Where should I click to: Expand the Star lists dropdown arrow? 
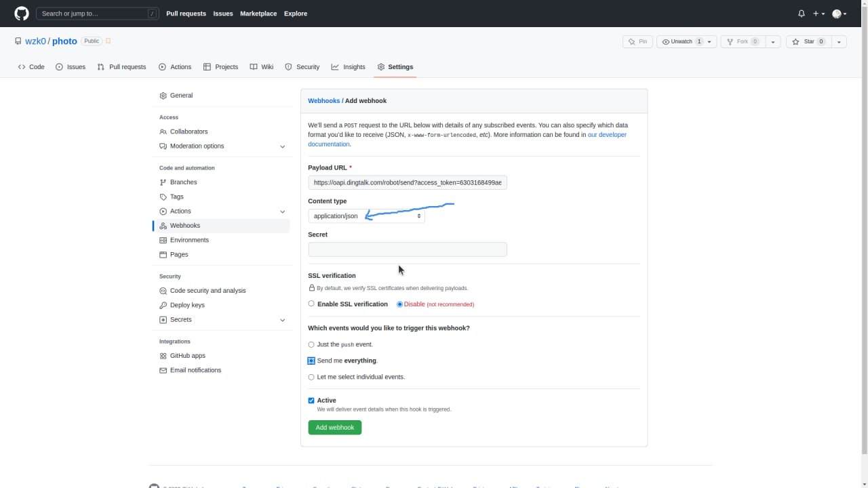pyautogui.click(x=839, y=42)
